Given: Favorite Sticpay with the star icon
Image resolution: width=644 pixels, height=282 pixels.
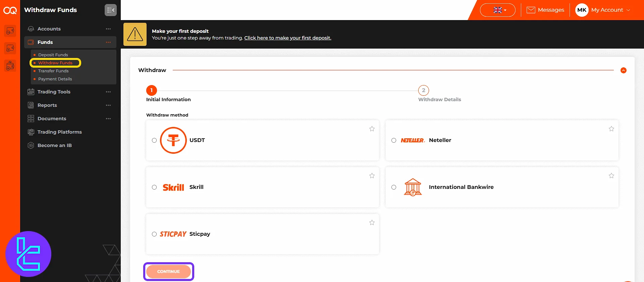Looking at the screenshot, I should tap(372, 222).
